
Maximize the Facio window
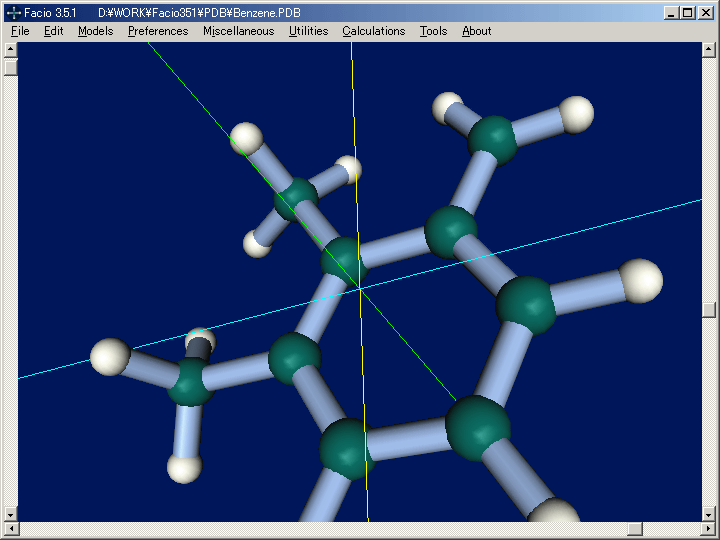point(688,13)
